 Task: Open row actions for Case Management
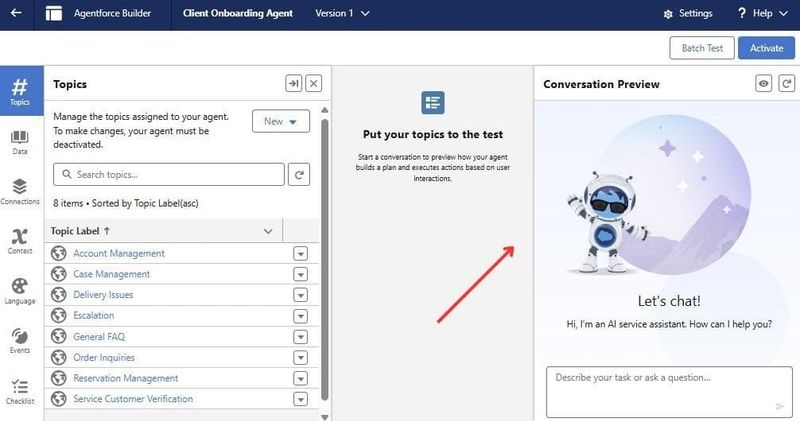click(301, 274)
